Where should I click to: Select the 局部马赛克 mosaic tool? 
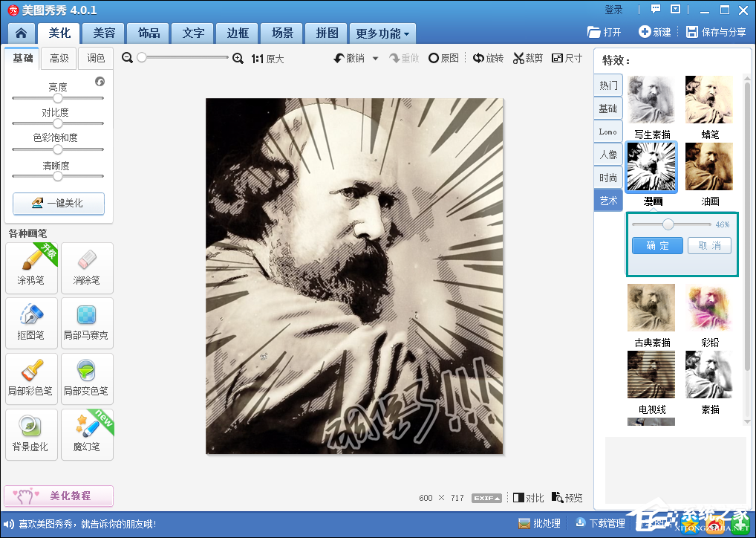pyautogui.click(x=87, y=323)
